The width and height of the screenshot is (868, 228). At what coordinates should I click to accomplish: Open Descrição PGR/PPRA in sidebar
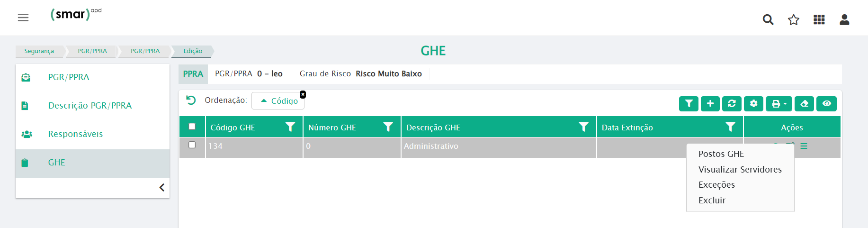click(90, 106)
